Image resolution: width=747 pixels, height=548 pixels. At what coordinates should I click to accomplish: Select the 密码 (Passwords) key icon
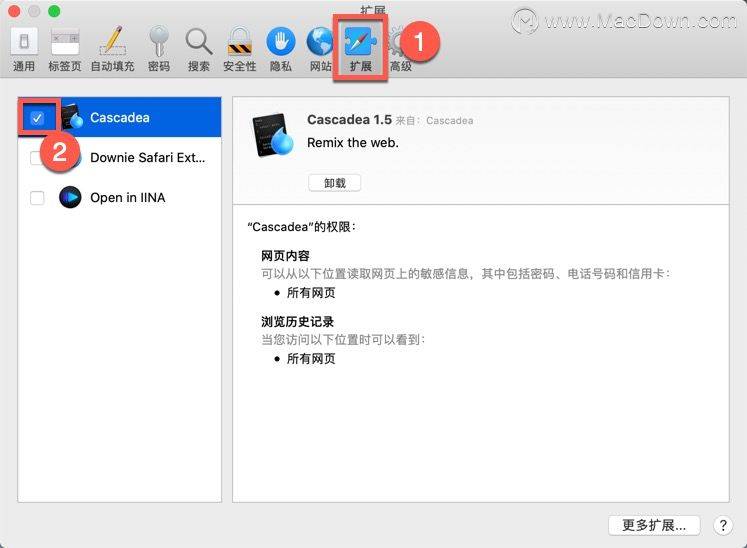point(158,48)
